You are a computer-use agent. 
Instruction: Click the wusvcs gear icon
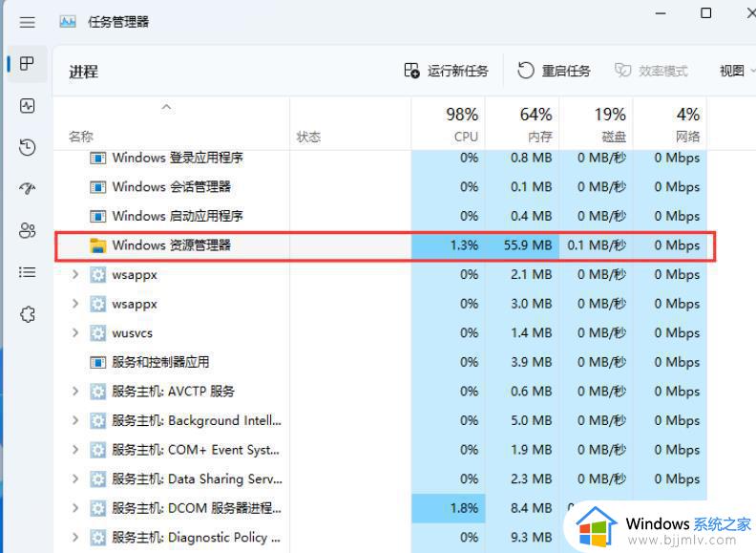click(x=98, y=333)
